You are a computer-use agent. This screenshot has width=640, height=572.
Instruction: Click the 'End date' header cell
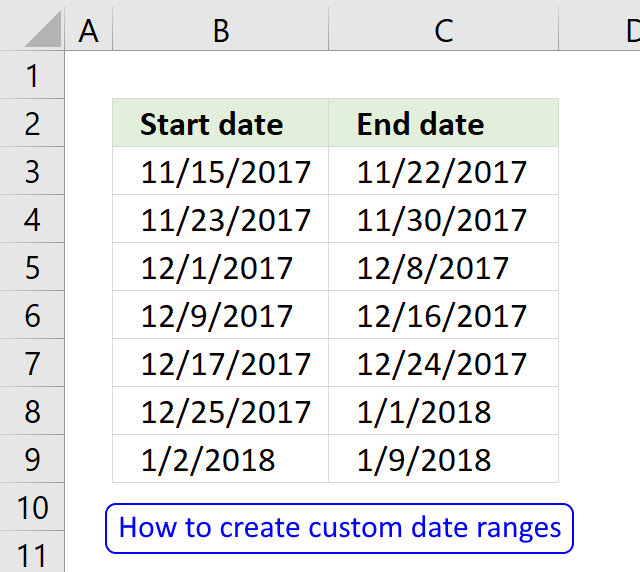443,124
